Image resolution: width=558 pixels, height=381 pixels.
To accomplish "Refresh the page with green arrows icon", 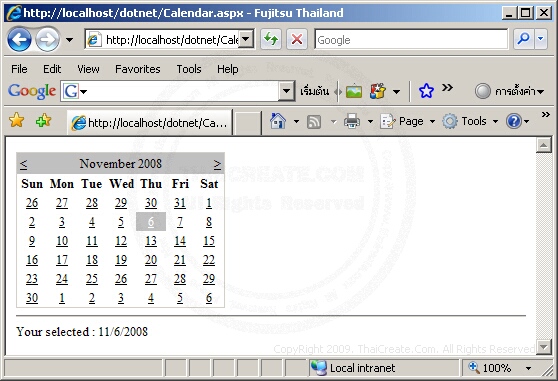I will 271,39.
